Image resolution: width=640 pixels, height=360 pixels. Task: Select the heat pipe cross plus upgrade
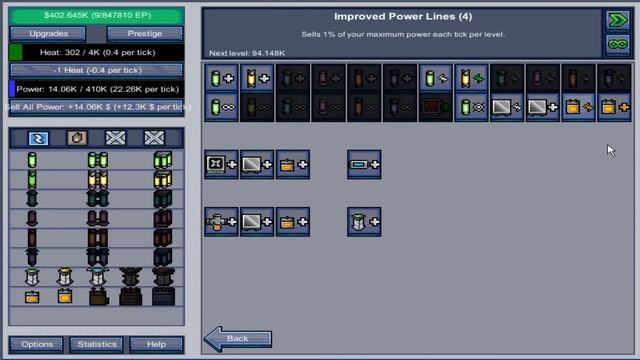221,222
